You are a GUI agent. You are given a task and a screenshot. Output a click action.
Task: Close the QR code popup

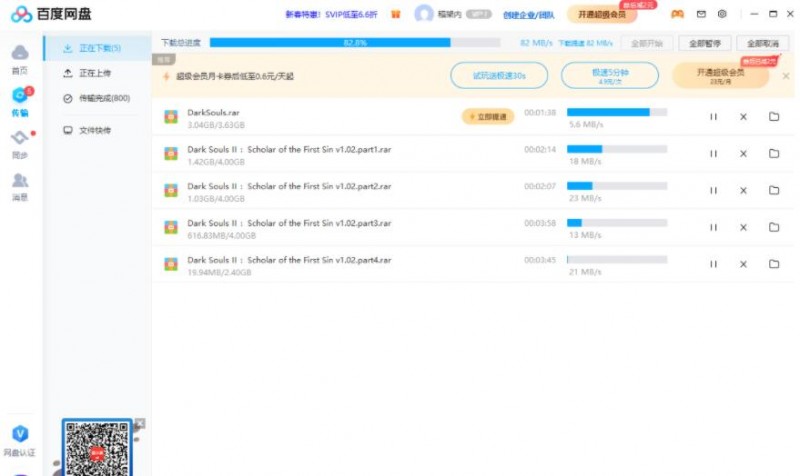pyautogui.click(x=140, y=423)
